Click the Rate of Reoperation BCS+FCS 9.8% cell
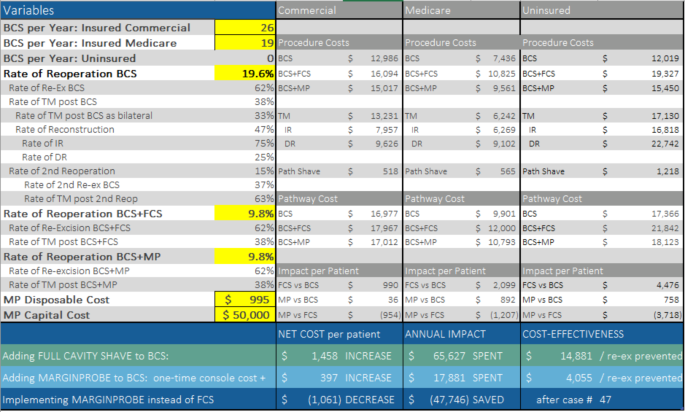Screen dimensions: 685x412 (245, 213)
